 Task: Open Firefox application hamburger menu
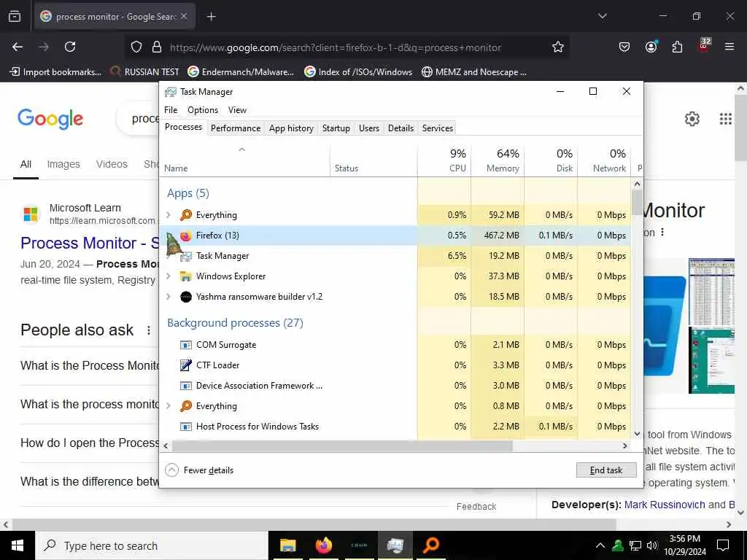729,47
